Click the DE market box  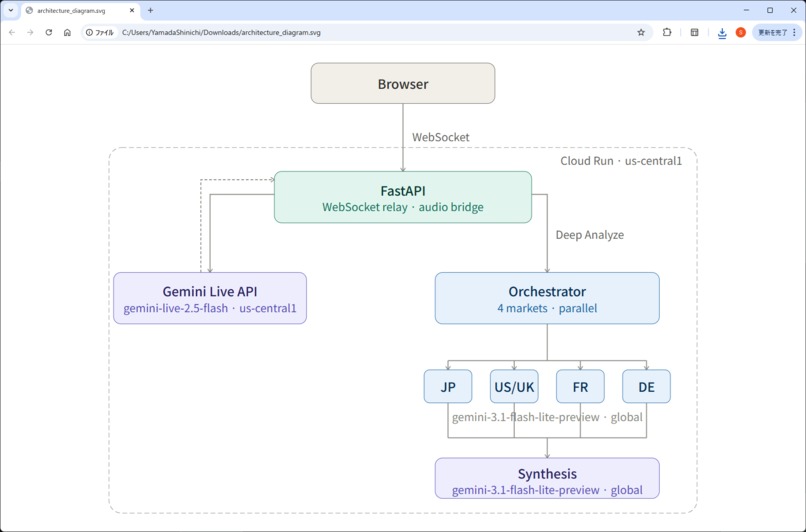(x=646, y=387)
